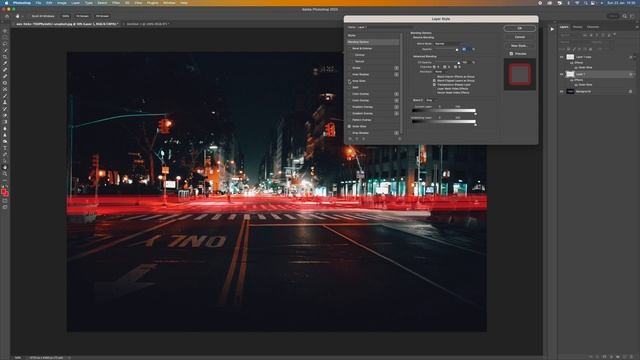Open the layer filter kind dropdown

tap(569, 35)
